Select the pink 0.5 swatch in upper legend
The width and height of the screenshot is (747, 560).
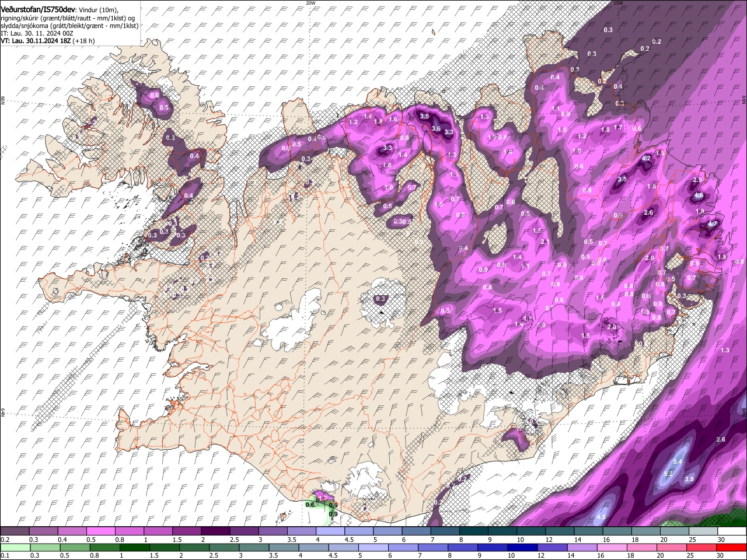tap(100, 531)
